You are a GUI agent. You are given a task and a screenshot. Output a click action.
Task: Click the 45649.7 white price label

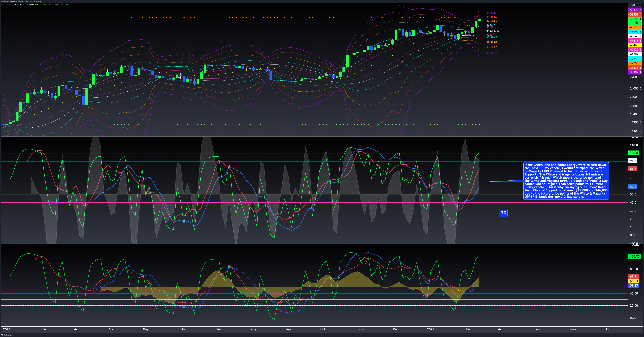(635, 36)
